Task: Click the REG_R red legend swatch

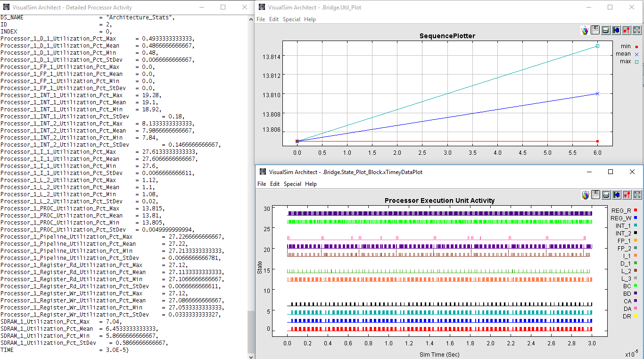Action: (636, 210)
